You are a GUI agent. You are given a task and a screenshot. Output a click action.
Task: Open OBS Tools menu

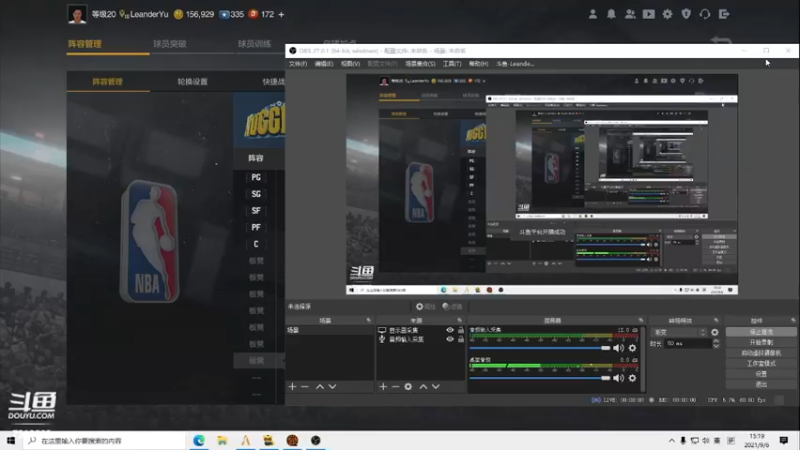click(x=452, y=64)
